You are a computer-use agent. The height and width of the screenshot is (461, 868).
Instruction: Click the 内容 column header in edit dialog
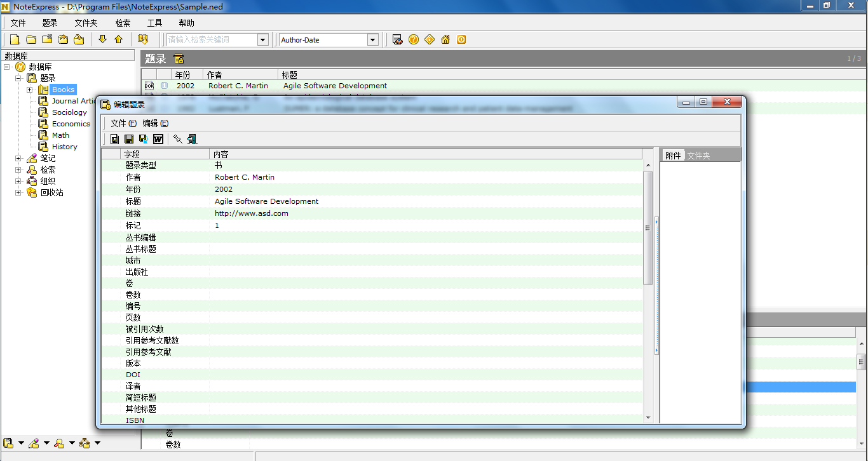(426, 154)
